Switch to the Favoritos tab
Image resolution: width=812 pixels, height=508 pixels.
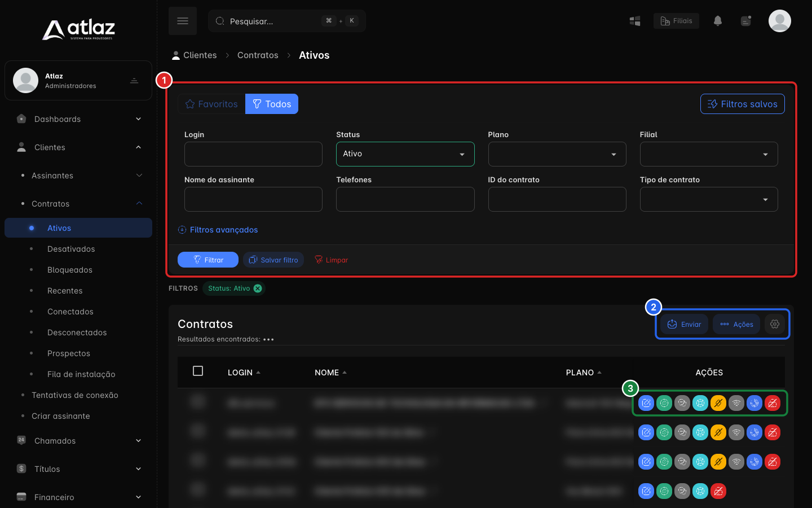[211, 104]
